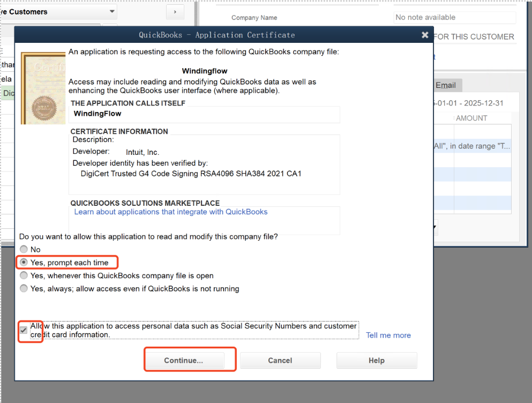Click the filter row mentioning date range

point(473,146)
